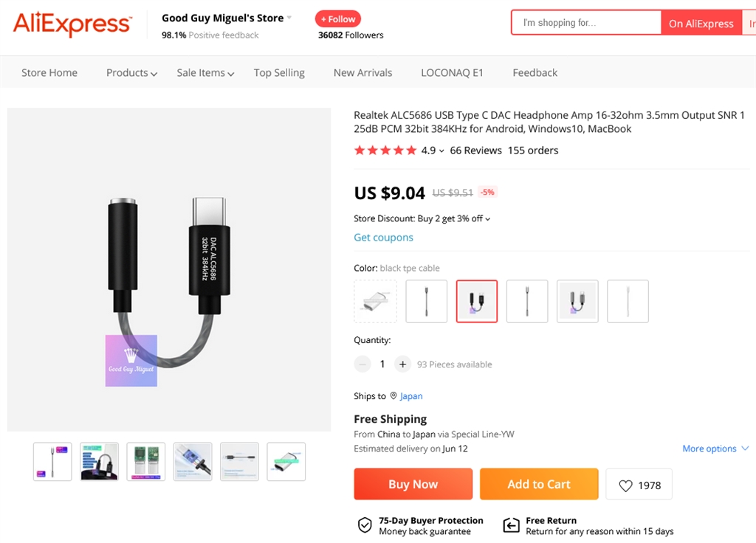
Task: Click the Buyer Protection shield icon
Action: tap(365, 525)
